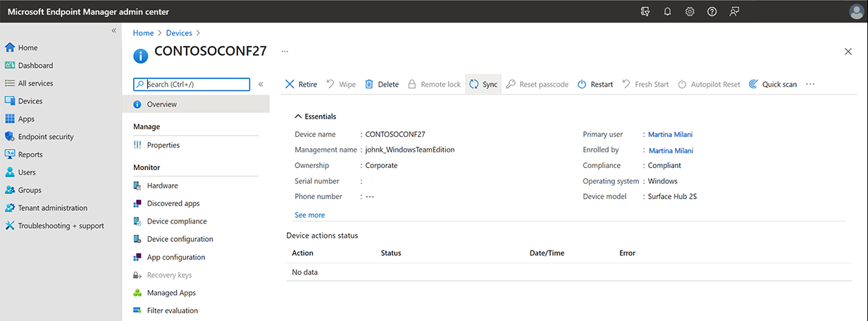Click the Search (Ctrl+/) field
Image resolution: width=868 pixels, height=321 pixels.
(x=192, y=84)
